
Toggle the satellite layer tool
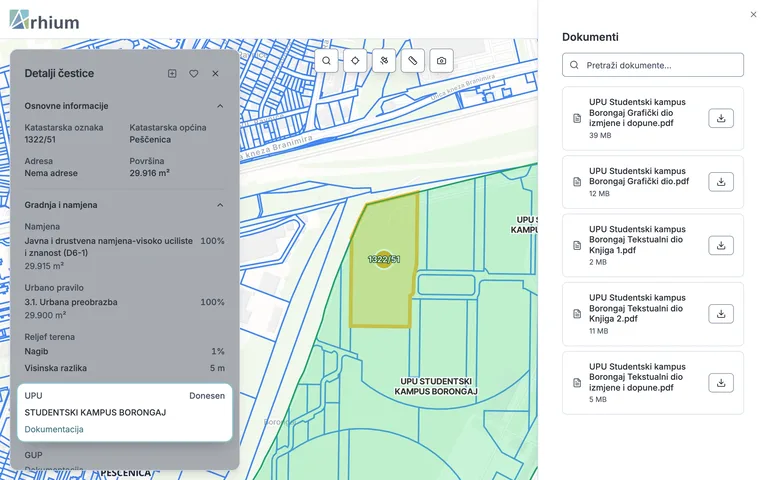click(x=384, y=61)
